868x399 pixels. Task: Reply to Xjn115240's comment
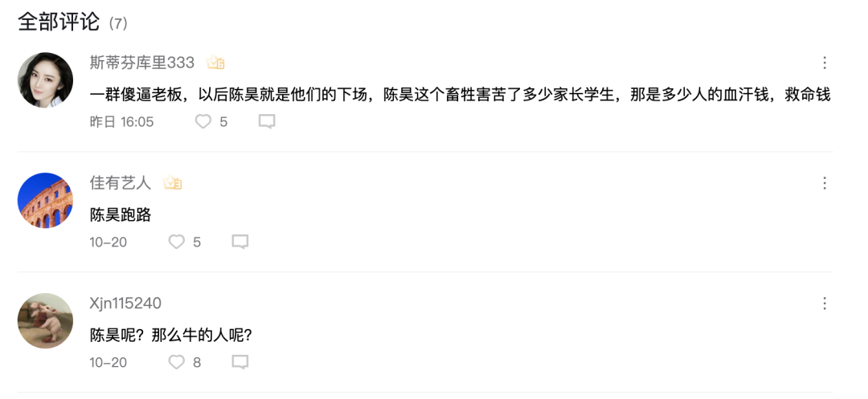click(x=240, y=362)
